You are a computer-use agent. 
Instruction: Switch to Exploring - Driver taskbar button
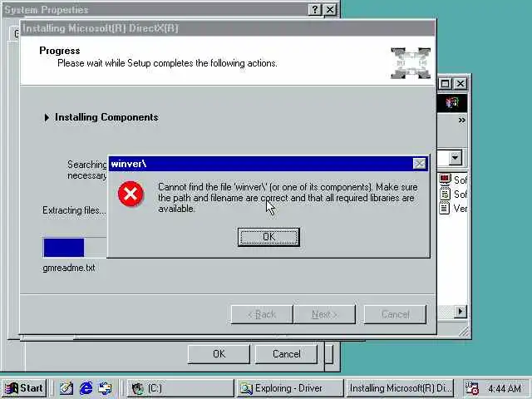pyautogui.click(x=290, y=388)
